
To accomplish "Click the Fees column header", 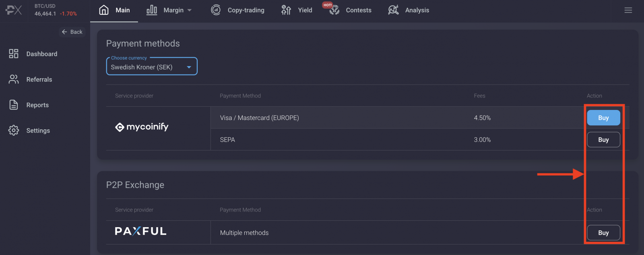I will [479, 95].
